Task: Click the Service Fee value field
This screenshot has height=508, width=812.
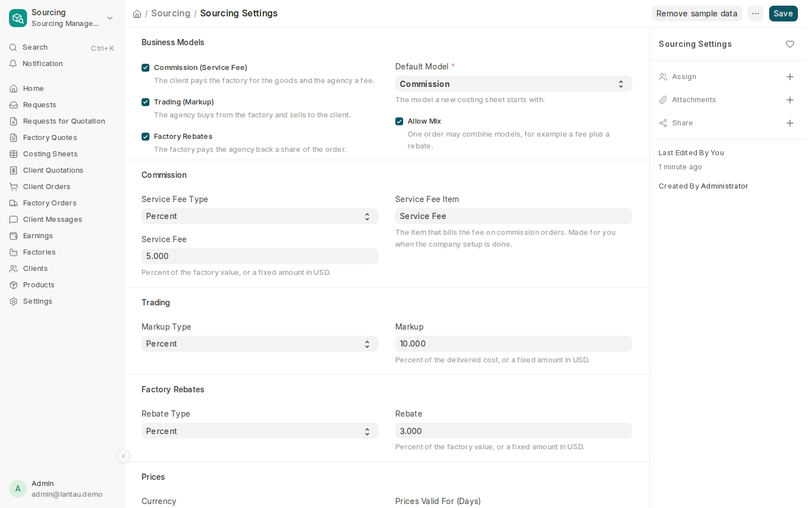Action: (x=260, y=256)
